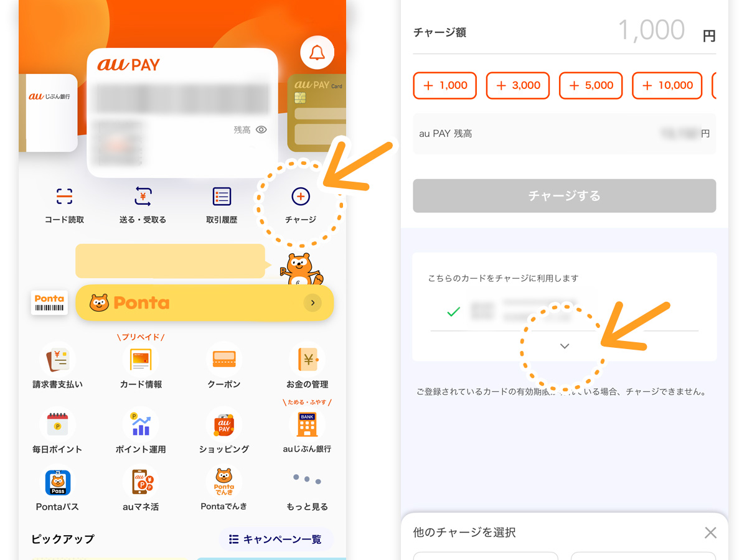Viewport: 747px width, 560px height.
Task: Select the central au PAY card
Action: click(182, 113)
